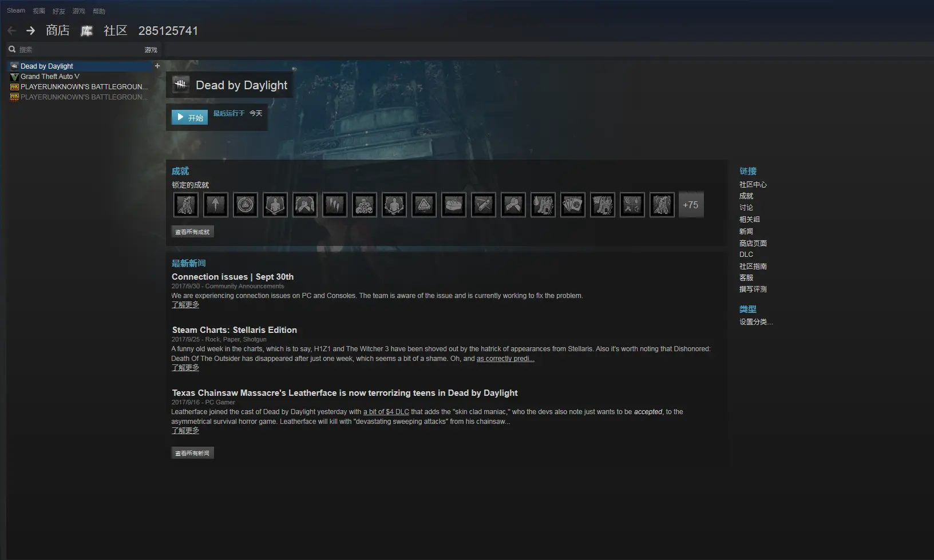934x560 pixels.
Task: Open the 社区指南 link
Action: (753, 267)
